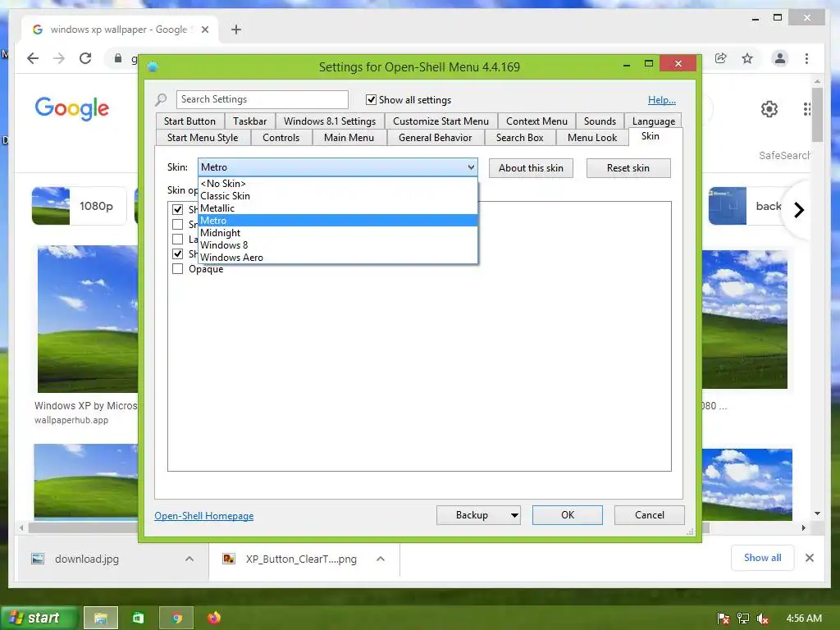Confirm settings with the OK button
840x630 pixels.
point(568,515)
